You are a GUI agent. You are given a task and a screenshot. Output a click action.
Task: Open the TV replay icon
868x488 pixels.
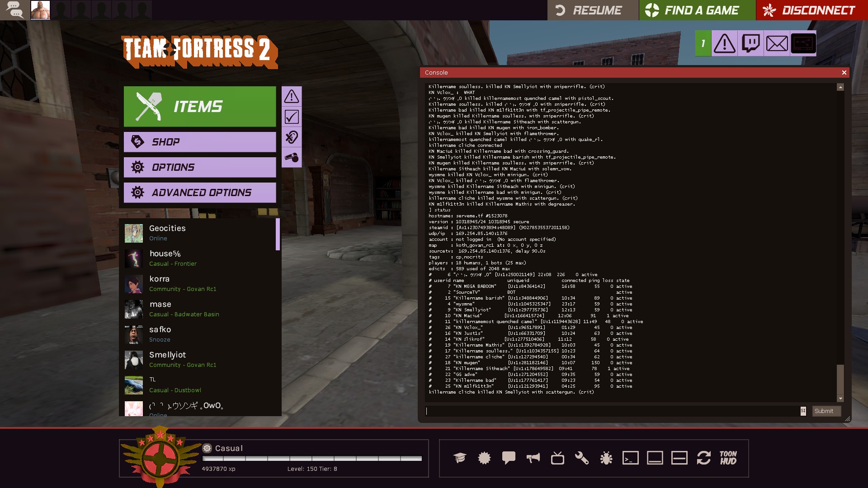point(557,458)
